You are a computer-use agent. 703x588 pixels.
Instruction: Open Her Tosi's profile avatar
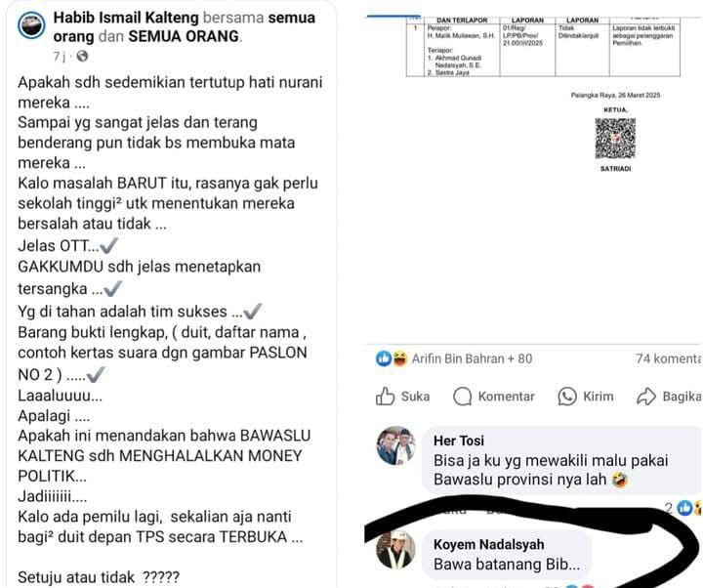pyautogui.click(x=395, y=445)
